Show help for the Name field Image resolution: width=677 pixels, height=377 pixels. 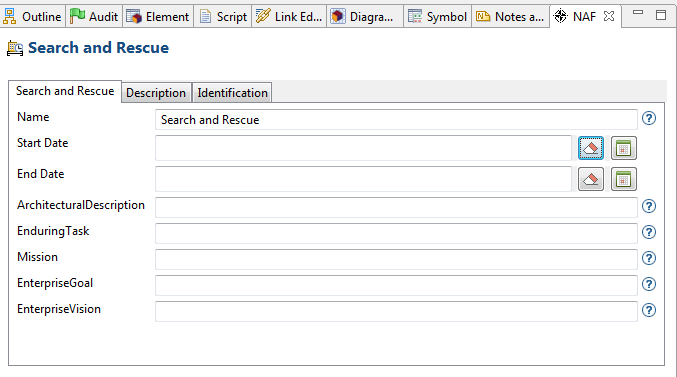tap(649, 118)
